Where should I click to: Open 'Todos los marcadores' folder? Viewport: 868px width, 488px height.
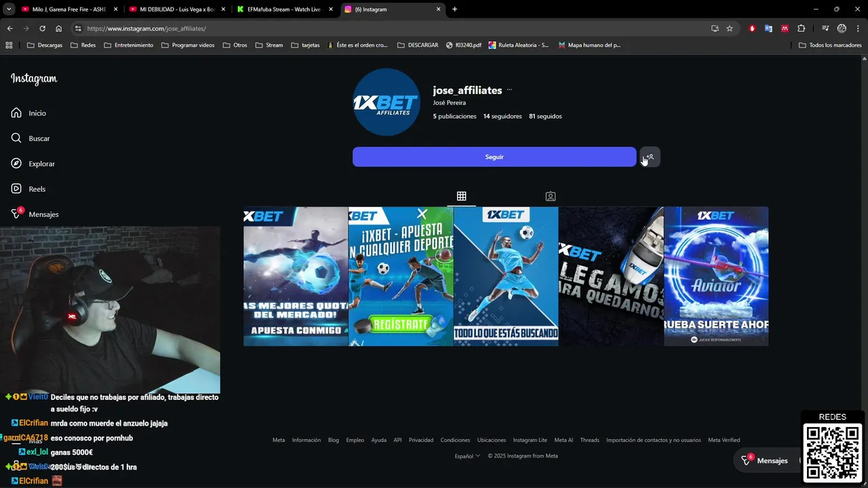[x=830, y=45]
